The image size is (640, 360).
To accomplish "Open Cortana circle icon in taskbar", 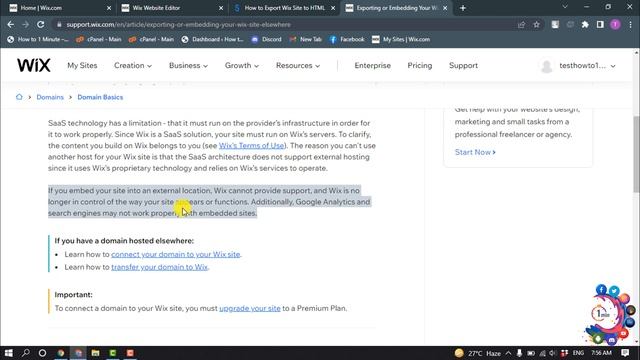I will point(42,353).
